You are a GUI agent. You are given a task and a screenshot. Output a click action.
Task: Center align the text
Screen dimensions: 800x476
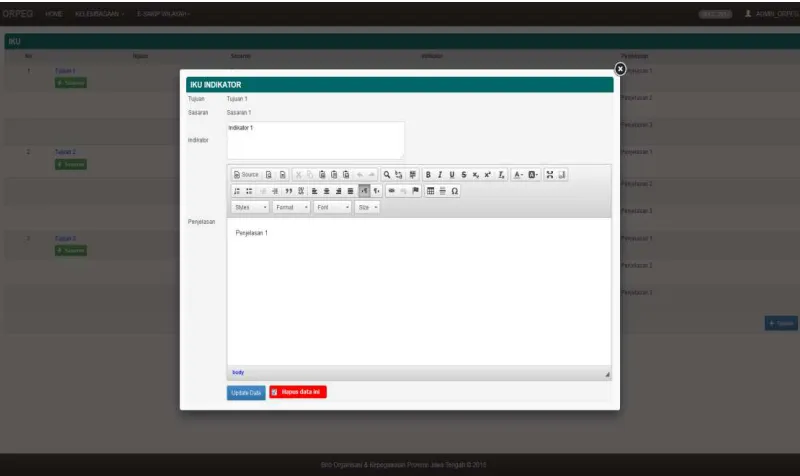click(x=327, y=191)
